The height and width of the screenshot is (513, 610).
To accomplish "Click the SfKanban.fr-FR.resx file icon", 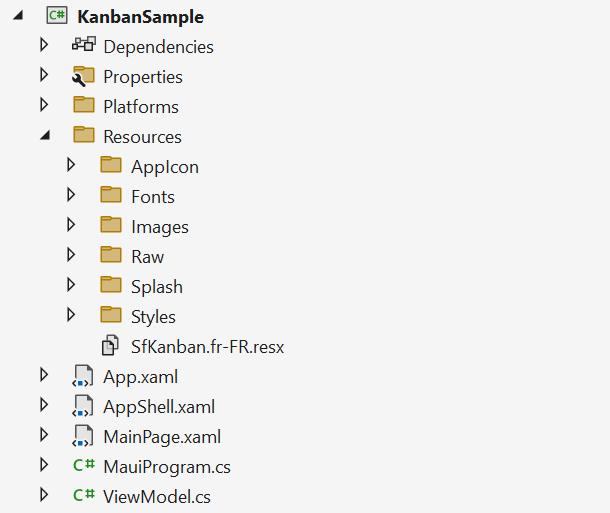I will (110, 346).
